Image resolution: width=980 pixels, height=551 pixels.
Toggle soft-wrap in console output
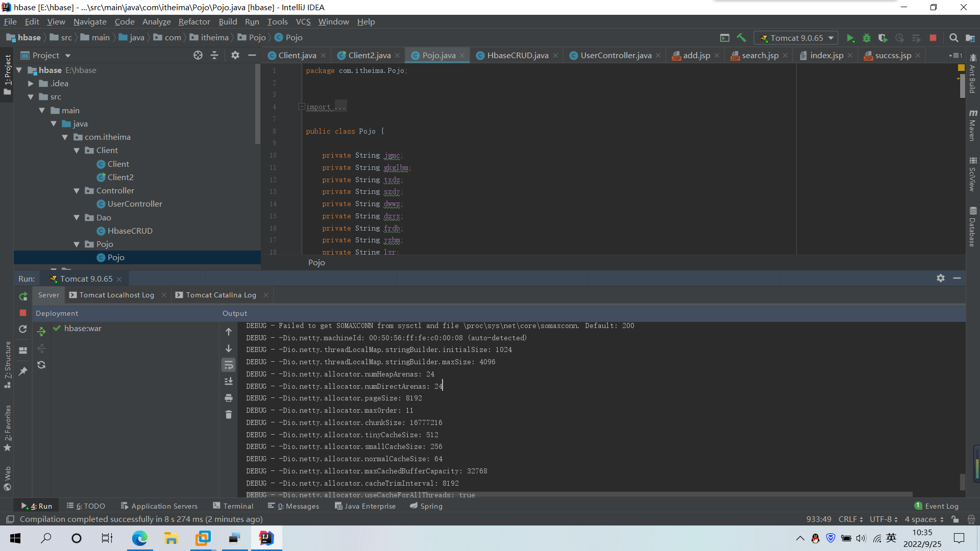[229, 365]
